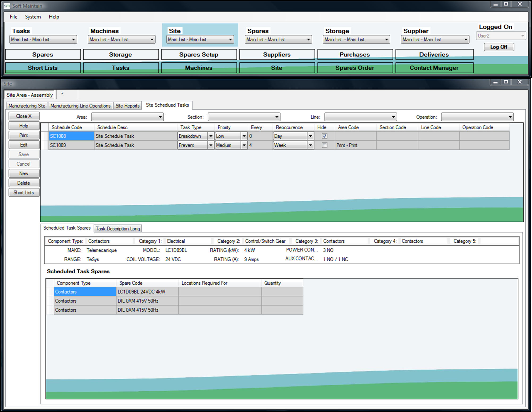
Task: Toggle Hide checkbox for SC1009 row
Action: point(324,145)
